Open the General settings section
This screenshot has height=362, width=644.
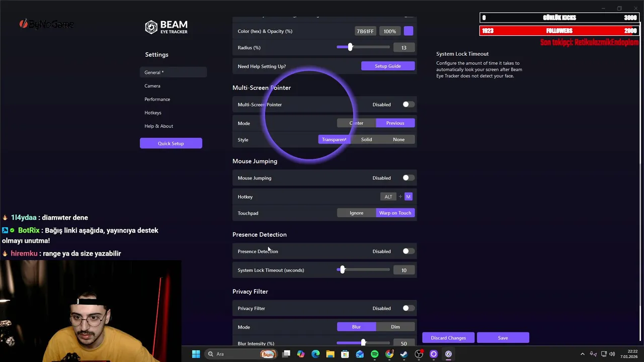173,72
